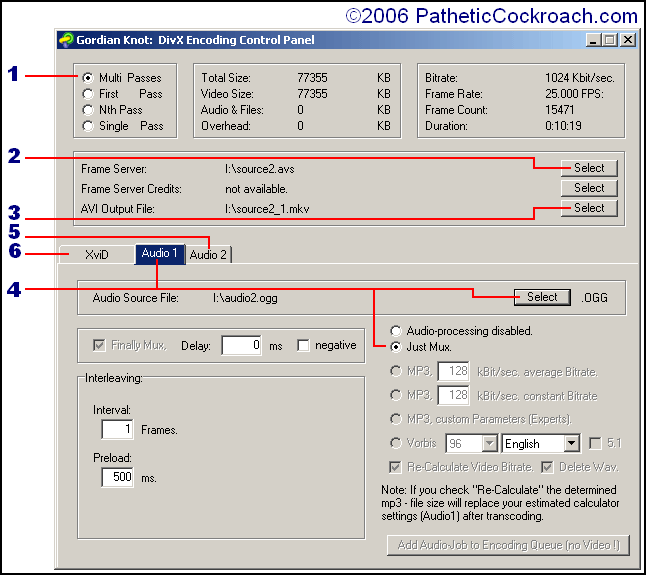Click Select button for Frame Server
The width and height of the screenshot is (646, 575).
point(589,168)
